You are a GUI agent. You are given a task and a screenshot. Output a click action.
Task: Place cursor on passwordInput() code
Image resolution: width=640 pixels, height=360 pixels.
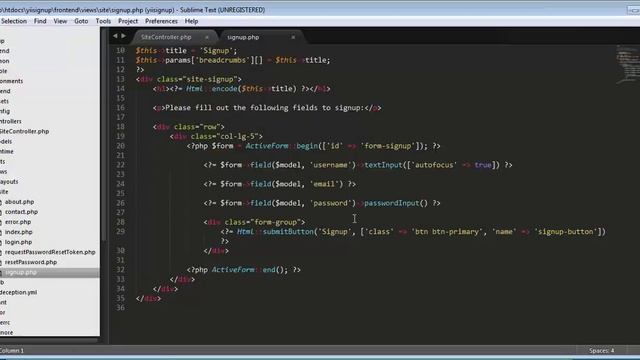coord(396,203)
